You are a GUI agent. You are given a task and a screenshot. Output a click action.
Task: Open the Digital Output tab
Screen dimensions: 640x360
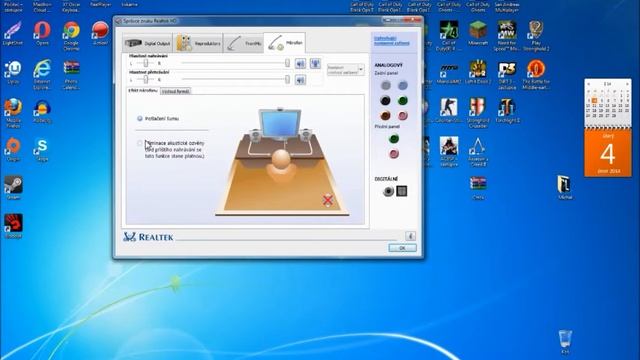pos(147,43)
